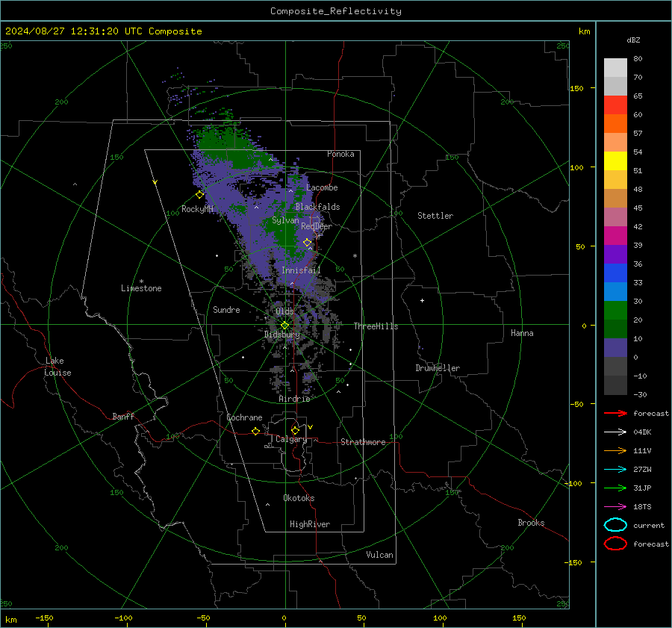Click the yellow diamond marker near RockyMH
Viewport: 672px width, 628px height.
[199, 195]
